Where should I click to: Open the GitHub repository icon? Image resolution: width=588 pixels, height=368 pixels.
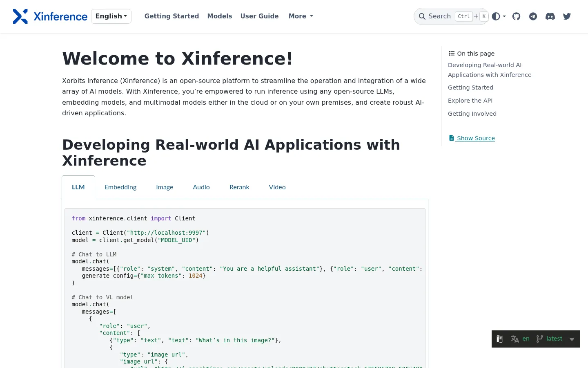[x=517, y=16]
